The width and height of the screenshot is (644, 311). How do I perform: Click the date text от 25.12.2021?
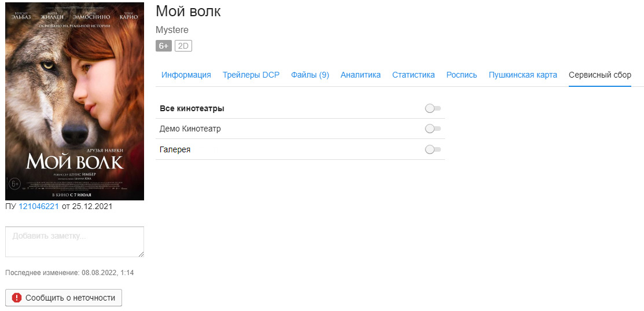tap(87, 206)
